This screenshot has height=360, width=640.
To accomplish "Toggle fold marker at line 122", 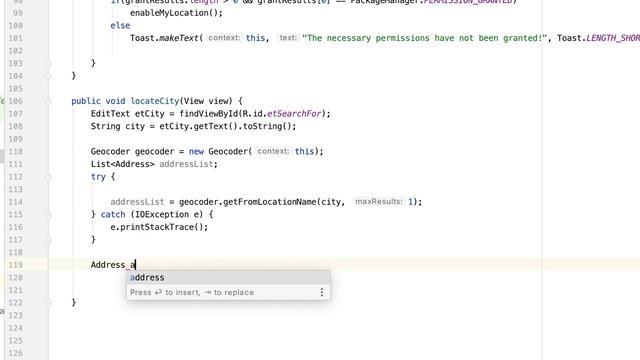I will click(48, 303).
